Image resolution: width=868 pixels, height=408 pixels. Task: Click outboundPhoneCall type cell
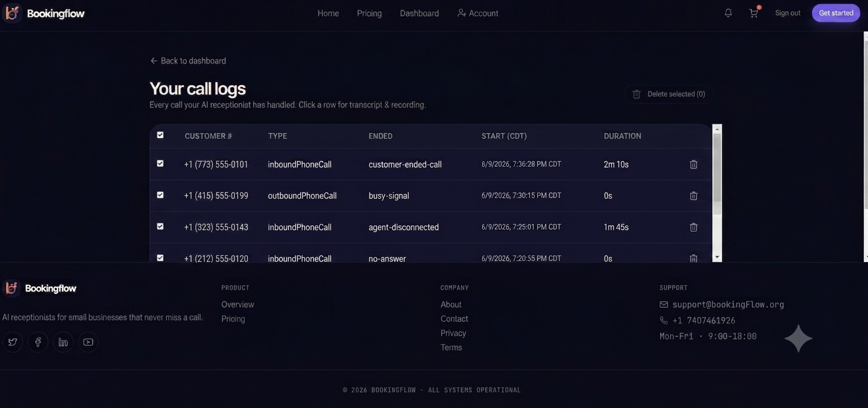[302, 196]
